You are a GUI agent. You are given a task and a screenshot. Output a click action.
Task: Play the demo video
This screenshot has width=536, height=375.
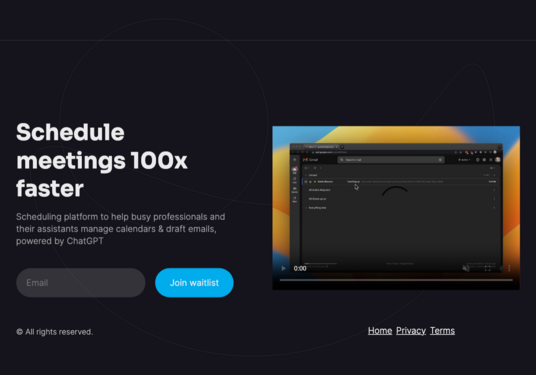coord(283,268)
